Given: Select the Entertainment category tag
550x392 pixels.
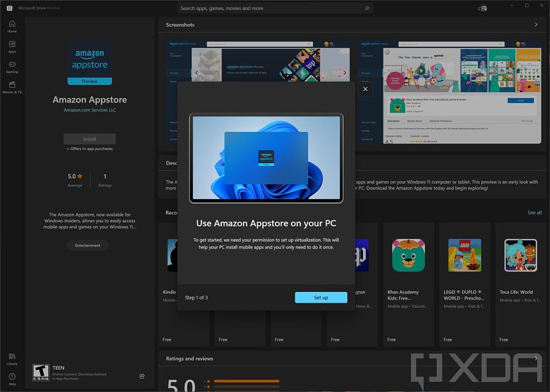Looking at the screenshot, I should pos(87,245).
